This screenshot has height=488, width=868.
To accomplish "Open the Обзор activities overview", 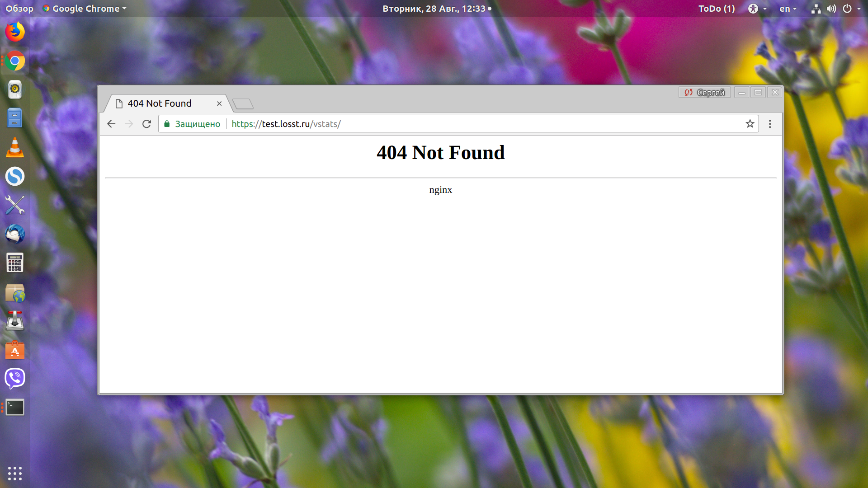I will pos(19,9).
